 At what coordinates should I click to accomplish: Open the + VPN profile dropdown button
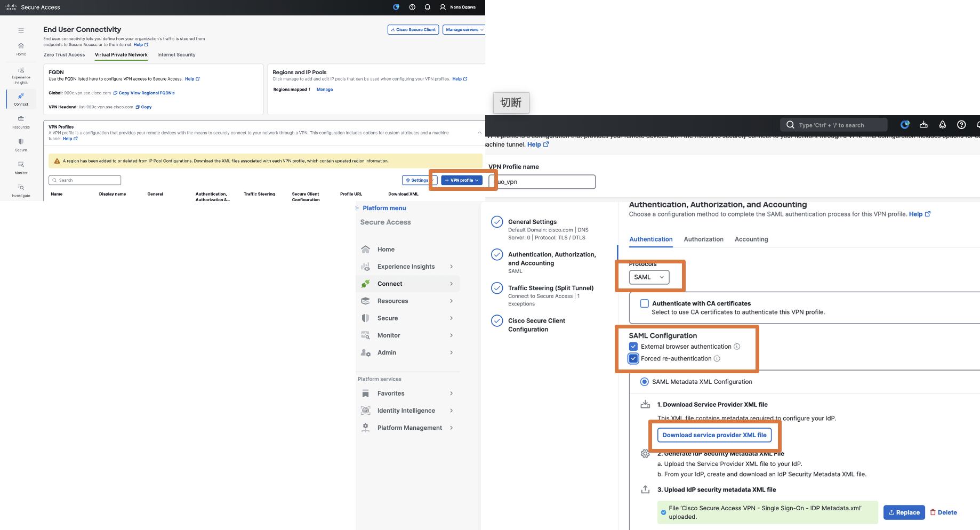(x=462, y=180)
